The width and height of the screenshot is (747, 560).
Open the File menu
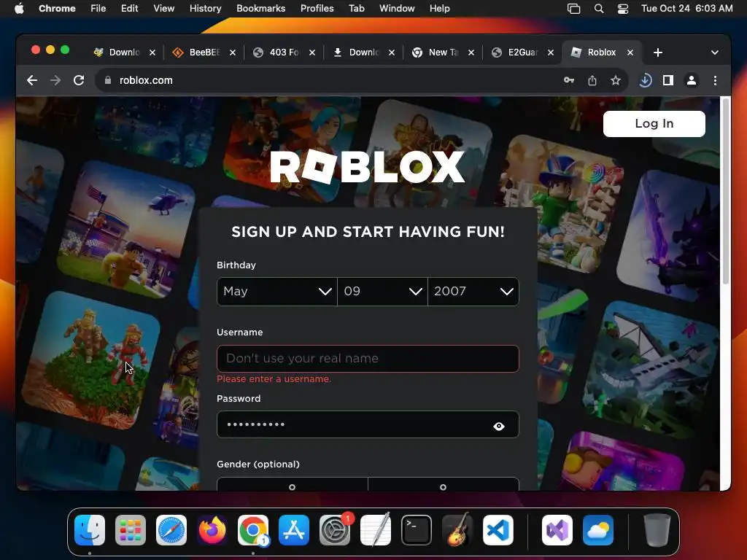[98, 9]
